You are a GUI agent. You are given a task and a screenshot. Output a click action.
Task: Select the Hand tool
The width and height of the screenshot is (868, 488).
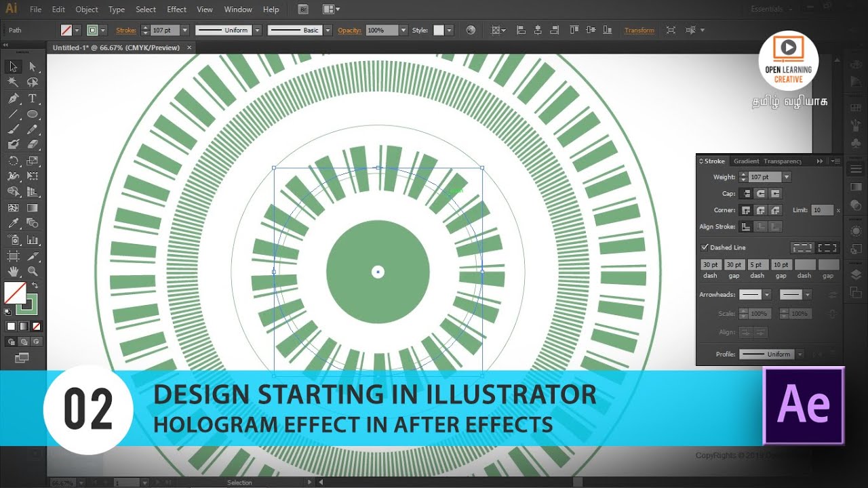click(x=13, y=271)
